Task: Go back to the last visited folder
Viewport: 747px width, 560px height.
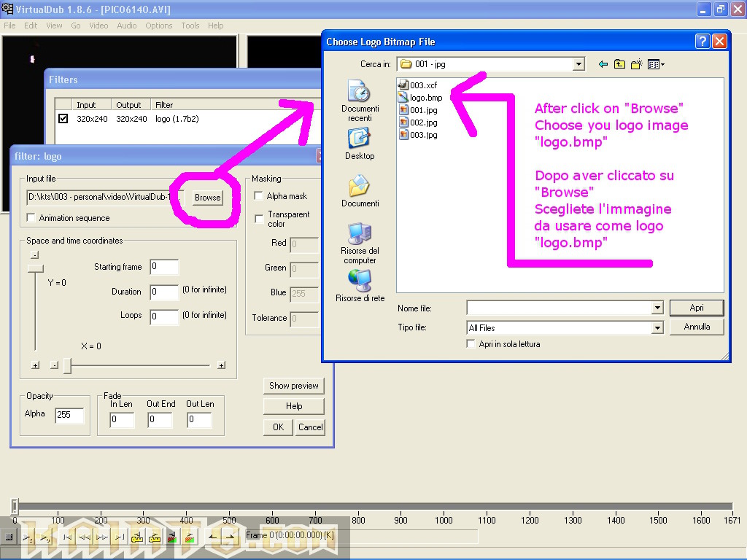Action: pos(603,64)
